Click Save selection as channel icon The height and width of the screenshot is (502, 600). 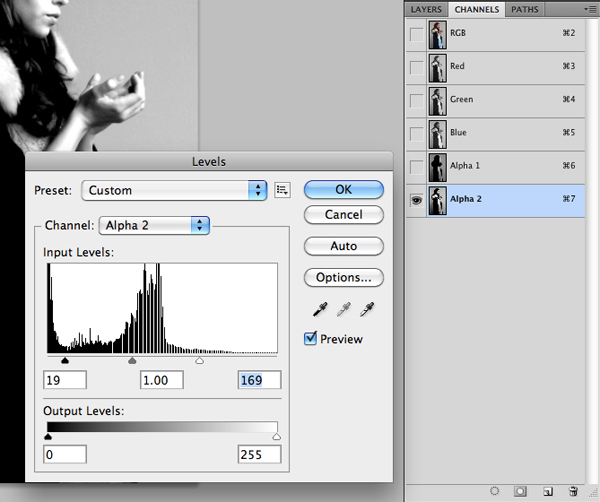pos(521,492)
